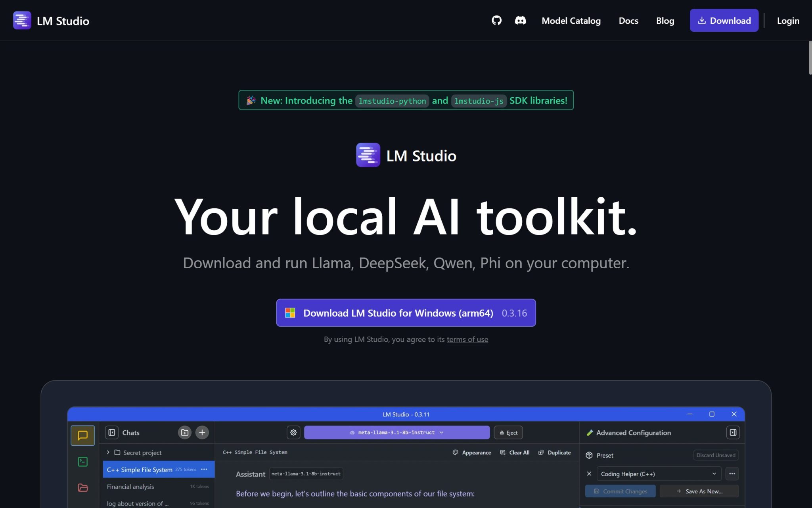Expand the Secret project folder
The height and width of the screenshot is (508, 812).
pyautogui.click(x=108, y=452)
